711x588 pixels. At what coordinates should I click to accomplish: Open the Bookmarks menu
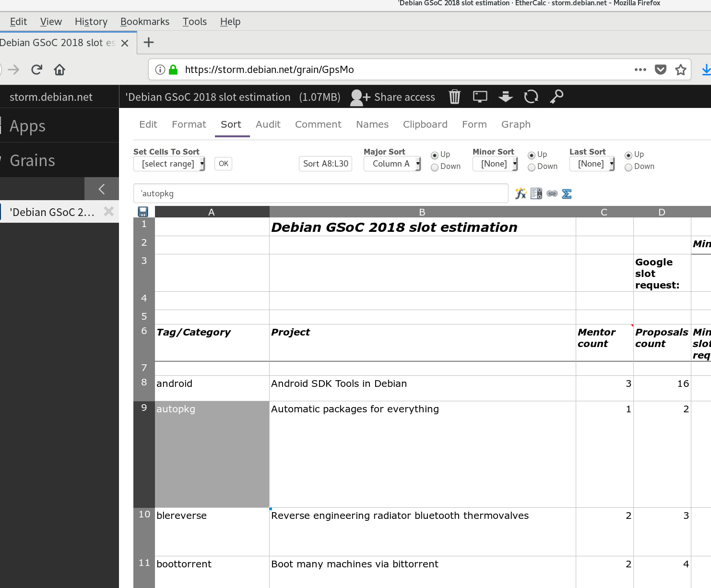[x=145, y=22]
